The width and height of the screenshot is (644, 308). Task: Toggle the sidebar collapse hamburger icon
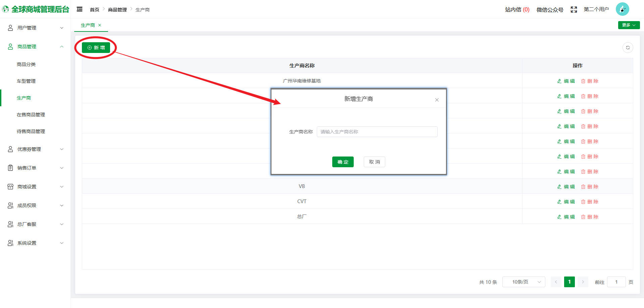(x=80, y=9)
